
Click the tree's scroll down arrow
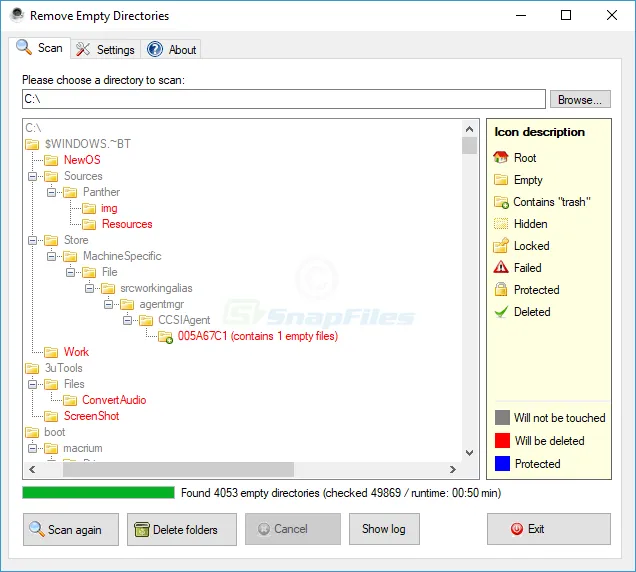coord(469,453)
